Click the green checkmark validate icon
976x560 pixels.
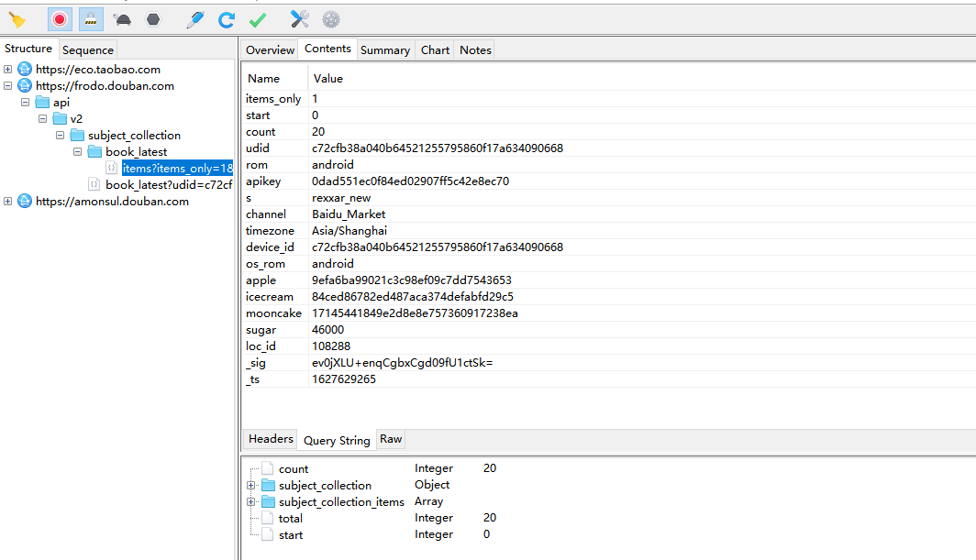pyautogui.click(x=258, y=19)
